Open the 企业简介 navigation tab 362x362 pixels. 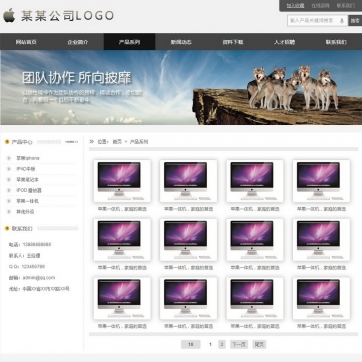coord(78,42)
